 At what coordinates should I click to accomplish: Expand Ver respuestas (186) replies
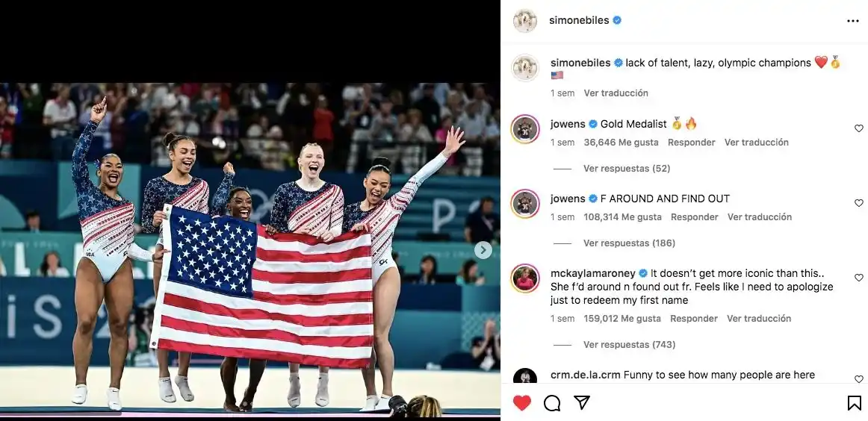pos(629,243)
